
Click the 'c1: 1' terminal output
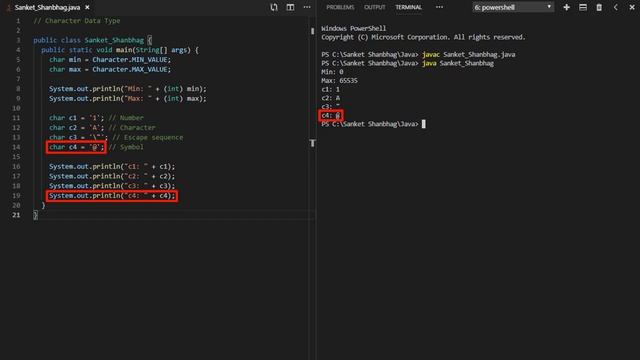(x=331, y=89)
